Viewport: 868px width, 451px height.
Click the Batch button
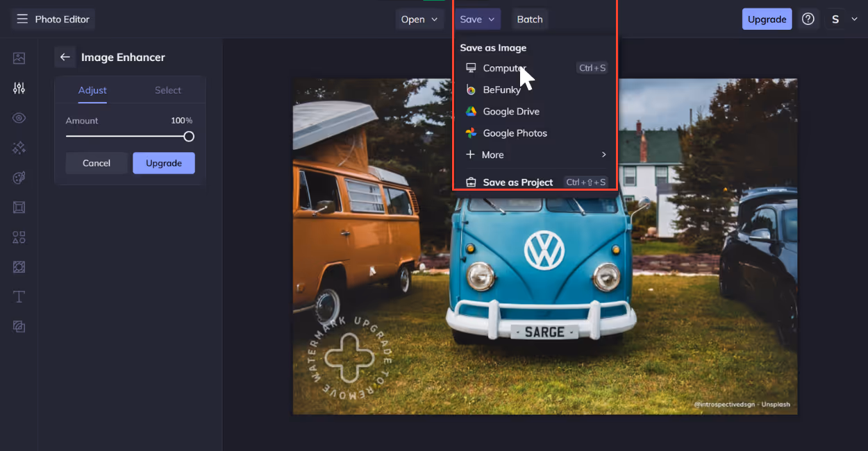530,19
